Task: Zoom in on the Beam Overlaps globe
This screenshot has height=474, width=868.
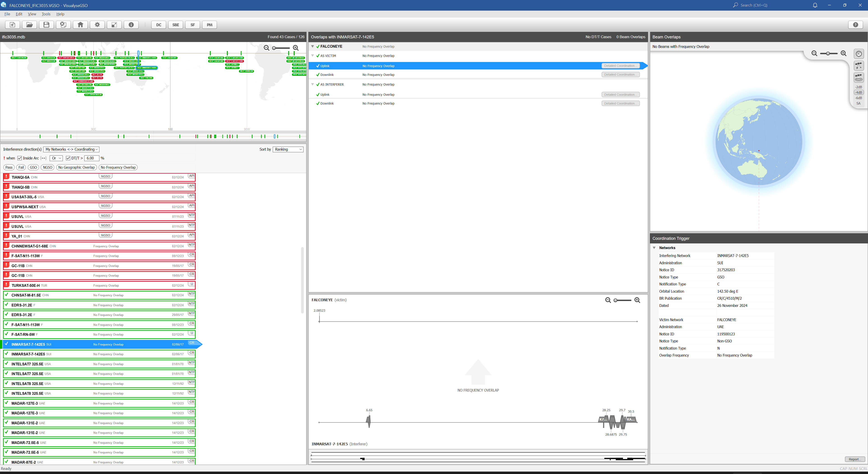Action: coord(844,53)
